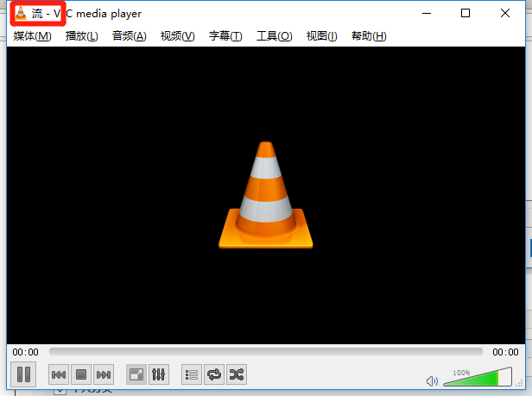
Task: Mute audio via speaker icon
Action: [432, 381]
